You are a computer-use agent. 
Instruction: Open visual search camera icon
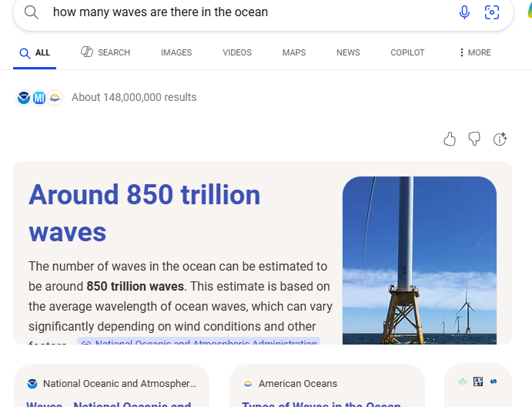coord(492,12)
